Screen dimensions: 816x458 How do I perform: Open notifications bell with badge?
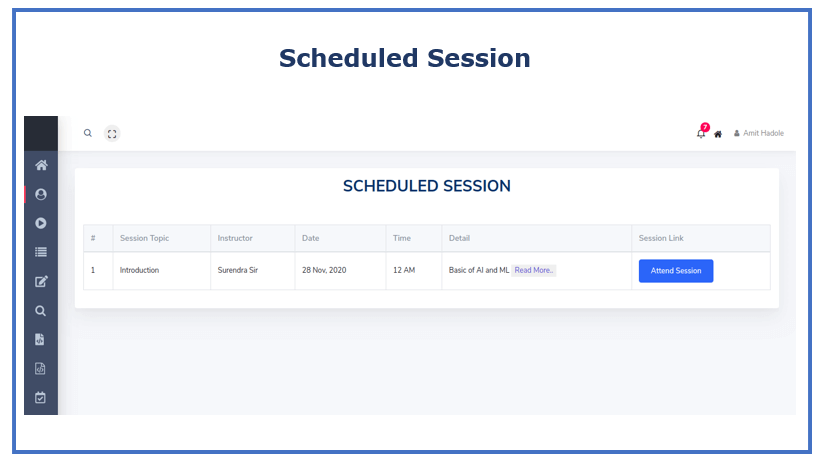[x=702, y=131]
